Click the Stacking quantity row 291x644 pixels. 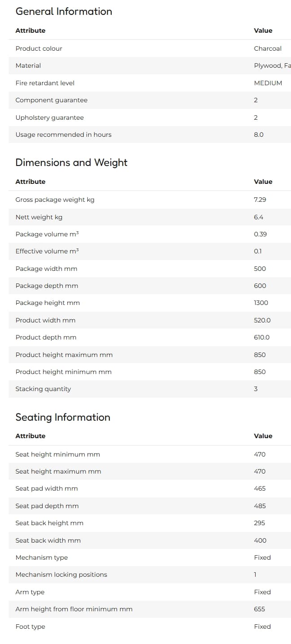pyautogui.click(x=150, y=389)
